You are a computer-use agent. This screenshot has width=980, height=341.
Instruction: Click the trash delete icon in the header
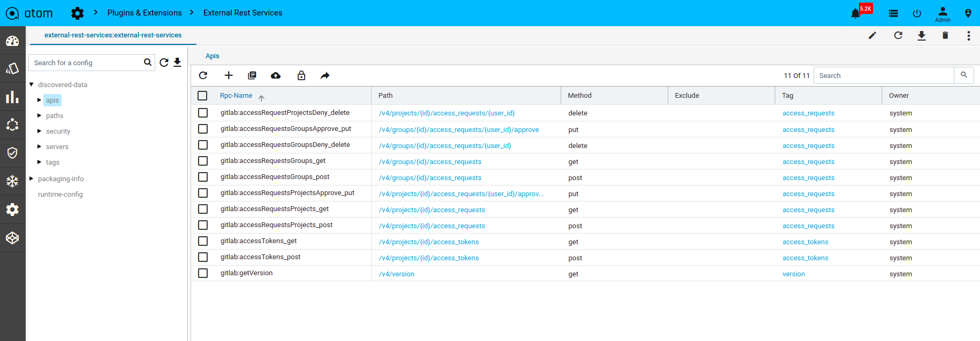945,35
